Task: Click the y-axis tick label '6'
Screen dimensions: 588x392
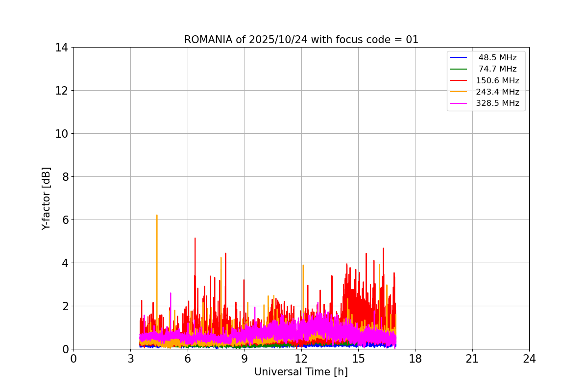Action: (65, 220)
